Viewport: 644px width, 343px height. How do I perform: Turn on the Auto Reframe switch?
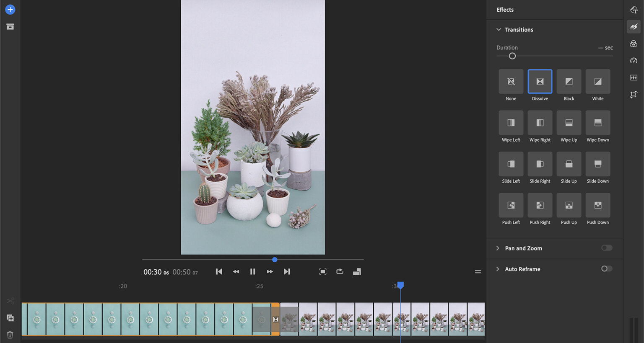tap(607, 269)
